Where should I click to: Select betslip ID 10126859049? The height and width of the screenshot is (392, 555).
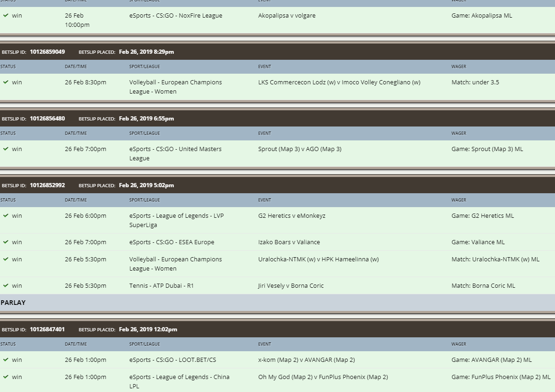pos(47,51)
